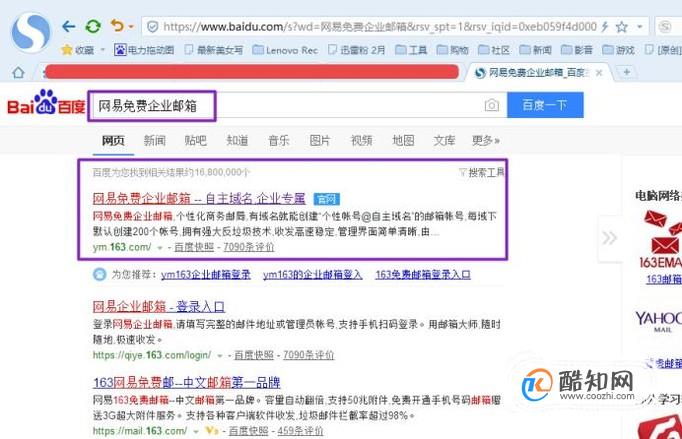Click the browser back arrow

click(69, 27)
